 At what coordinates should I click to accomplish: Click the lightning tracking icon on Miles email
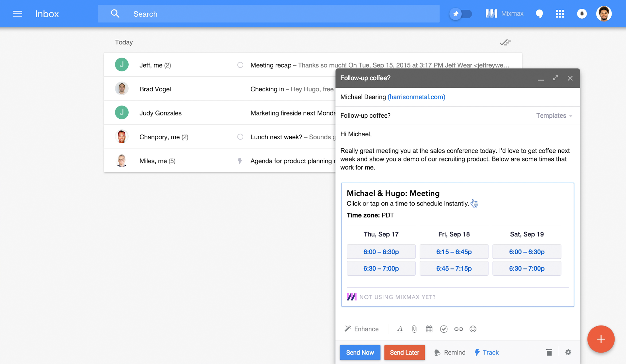click(x=240, y=161)
